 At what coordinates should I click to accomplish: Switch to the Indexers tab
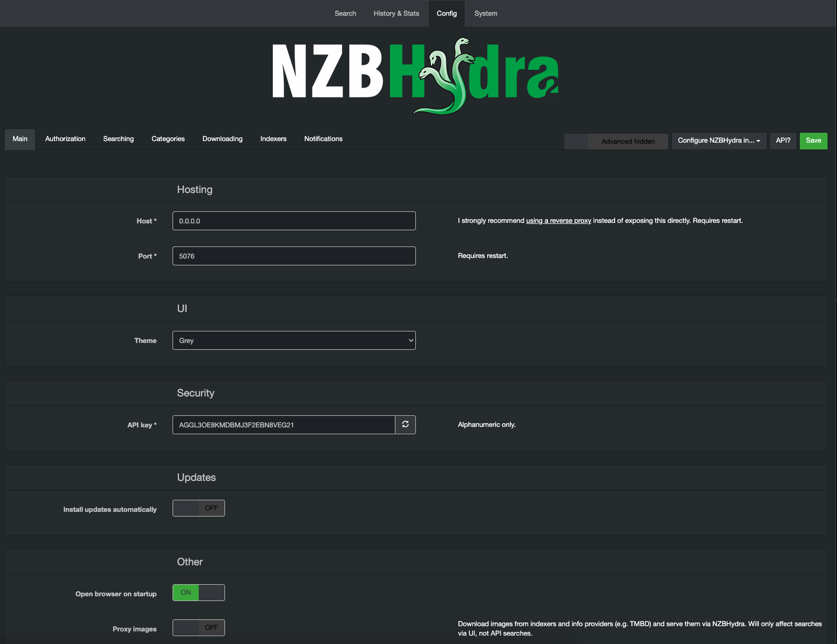click(273, 139)
